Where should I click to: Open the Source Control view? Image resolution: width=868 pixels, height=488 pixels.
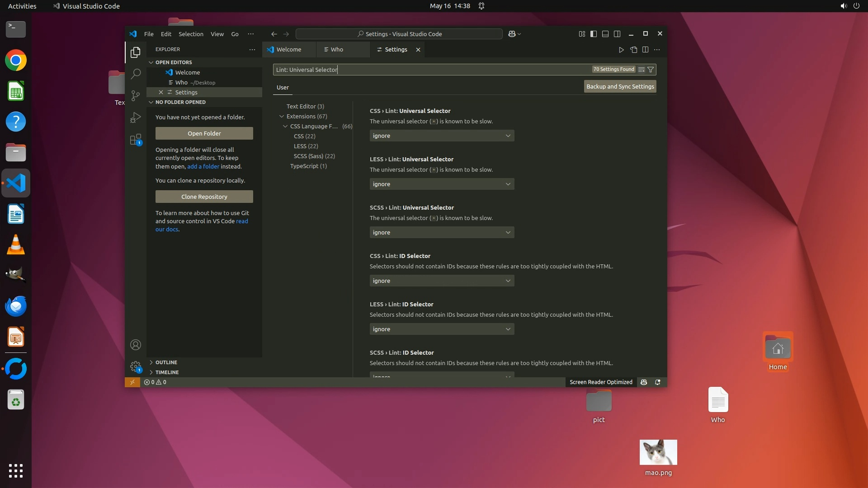click(x=136, y=95)
